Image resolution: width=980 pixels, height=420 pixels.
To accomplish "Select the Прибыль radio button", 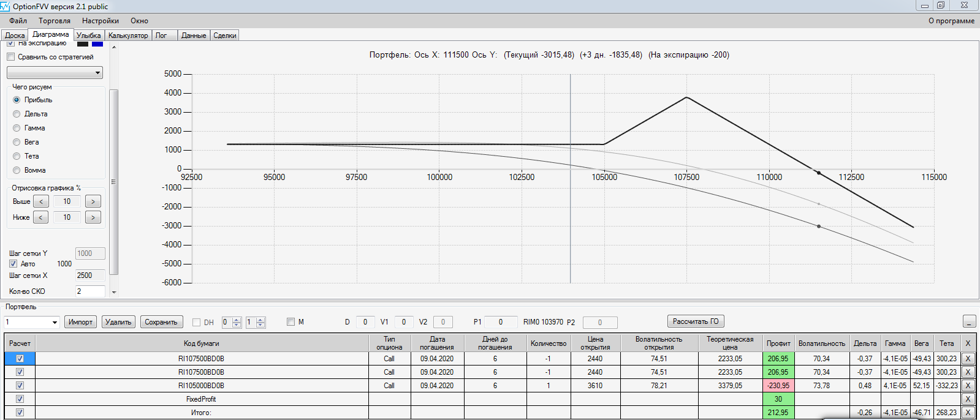I will click(x=17, y=100).
